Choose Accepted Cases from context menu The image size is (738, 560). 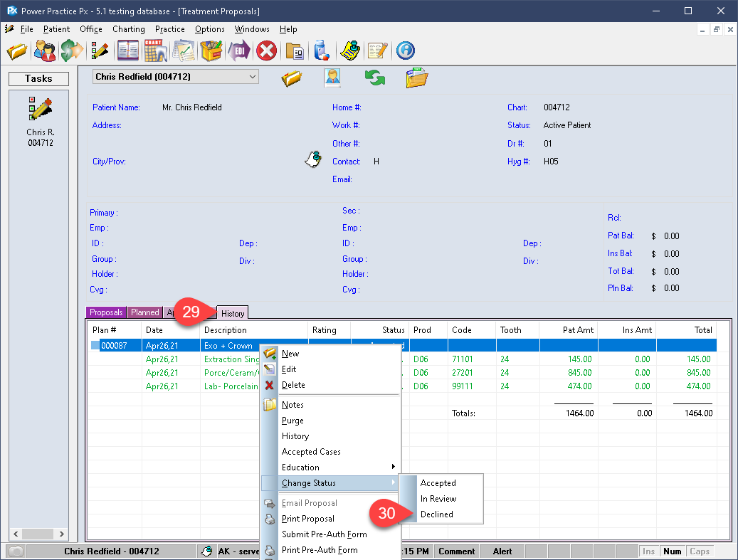pos(330,451)
